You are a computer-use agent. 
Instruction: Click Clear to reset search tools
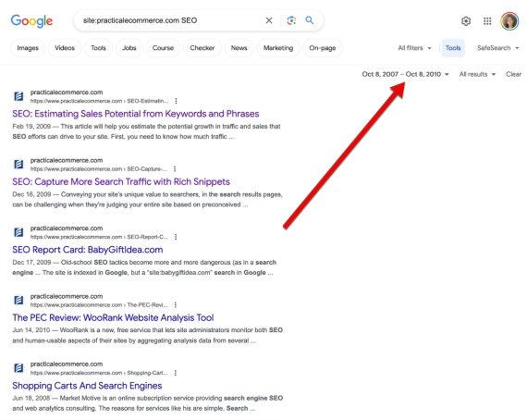click(513, 74)
